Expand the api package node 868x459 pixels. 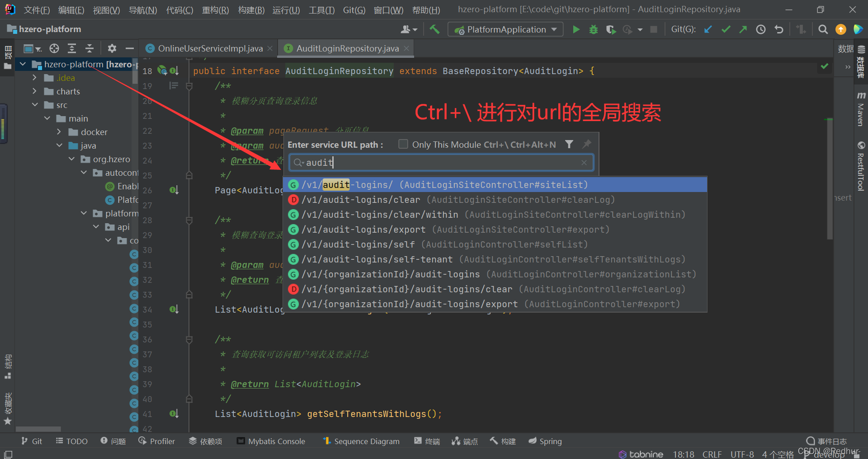(96, 227)
